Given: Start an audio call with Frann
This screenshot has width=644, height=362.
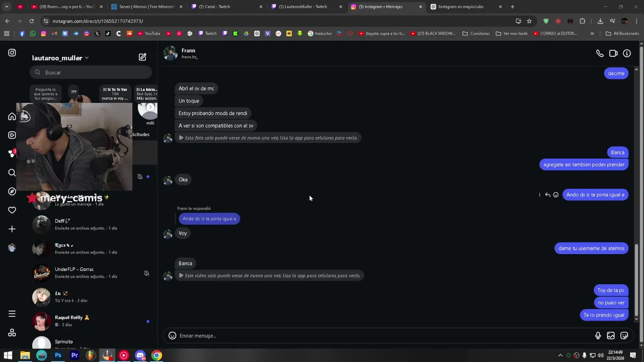Looking at the screenshot, I should [x=600, y=53].
